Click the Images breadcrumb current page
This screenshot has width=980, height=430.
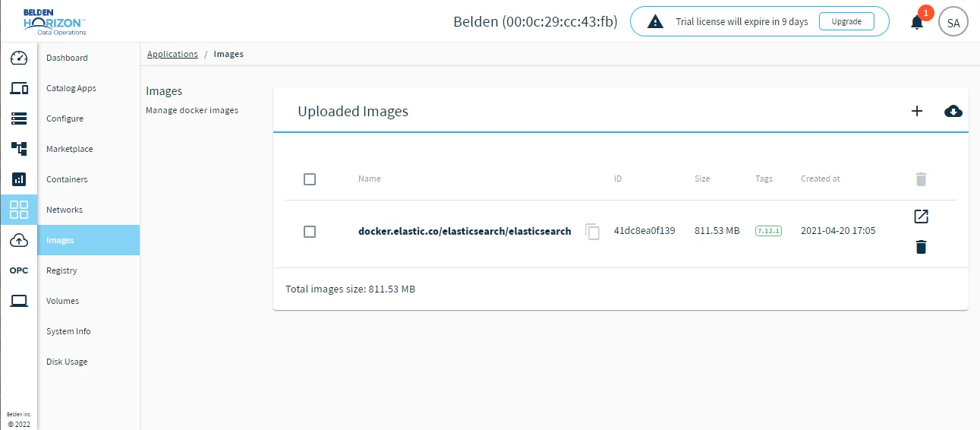pyautogui.click(x=228, y=54)
